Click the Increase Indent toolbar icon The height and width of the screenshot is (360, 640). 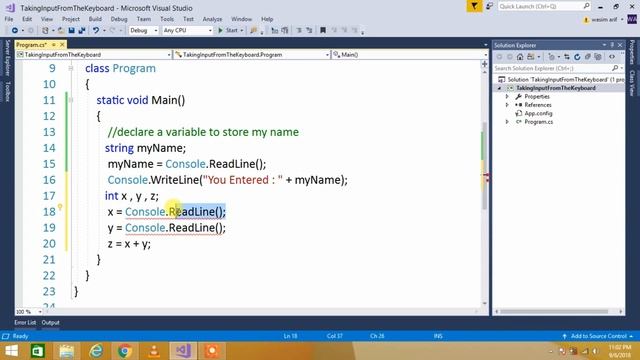pyautogui.click(x=309, y=31)
